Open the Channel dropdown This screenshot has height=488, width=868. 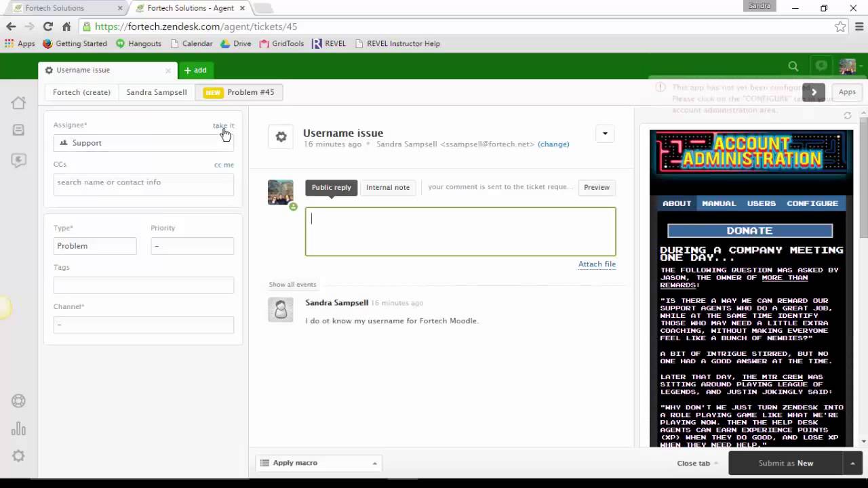click(144, 325)
